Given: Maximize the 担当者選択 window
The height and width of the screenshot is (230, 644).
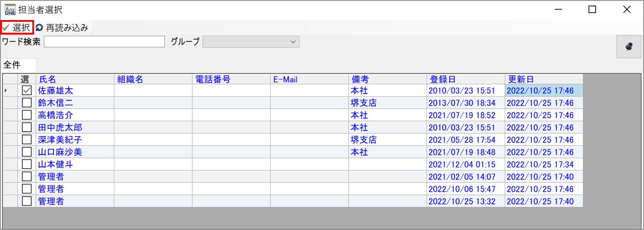Looking at the screenshot, I should (x=592, y=9).
